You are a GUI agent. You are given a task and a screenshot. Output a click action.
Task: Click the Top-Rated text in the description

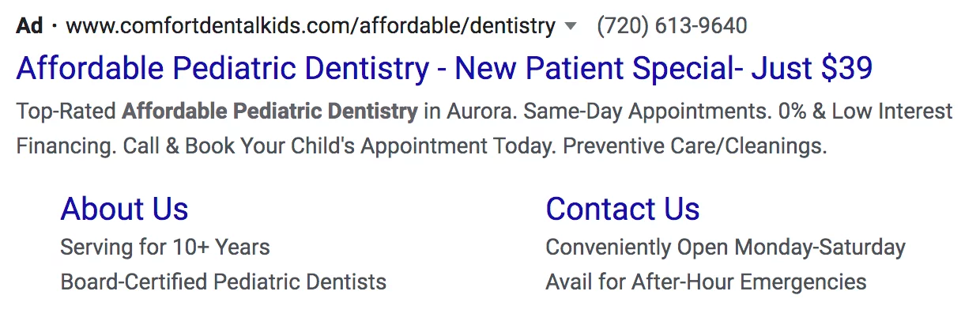click(x=66, y=111)
